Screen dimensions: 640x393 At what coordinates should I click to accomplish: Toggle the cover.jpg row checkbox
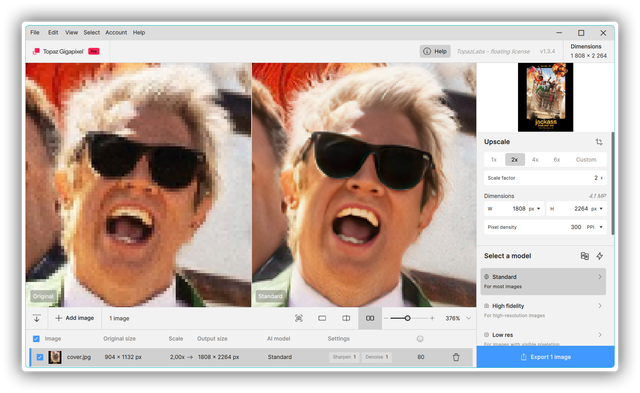tap(40, 357)
